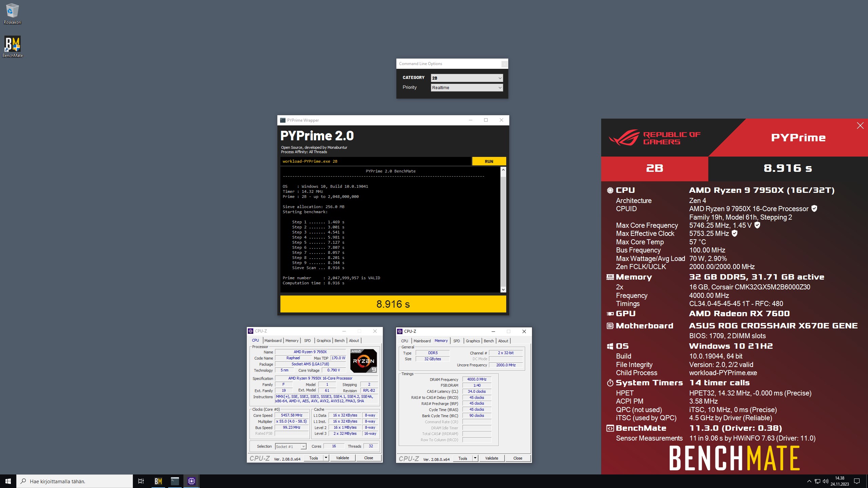Image resolution: width=868 pixels, height=488 pixels.
Task: Open Mainboard tab in right CPU-Z window
Action: click(x=422, y=341)
